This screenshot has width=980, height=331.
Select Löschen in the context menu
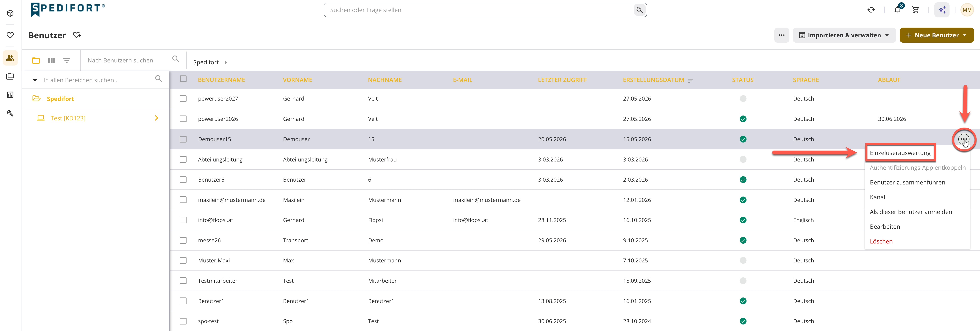pos(881,241)
